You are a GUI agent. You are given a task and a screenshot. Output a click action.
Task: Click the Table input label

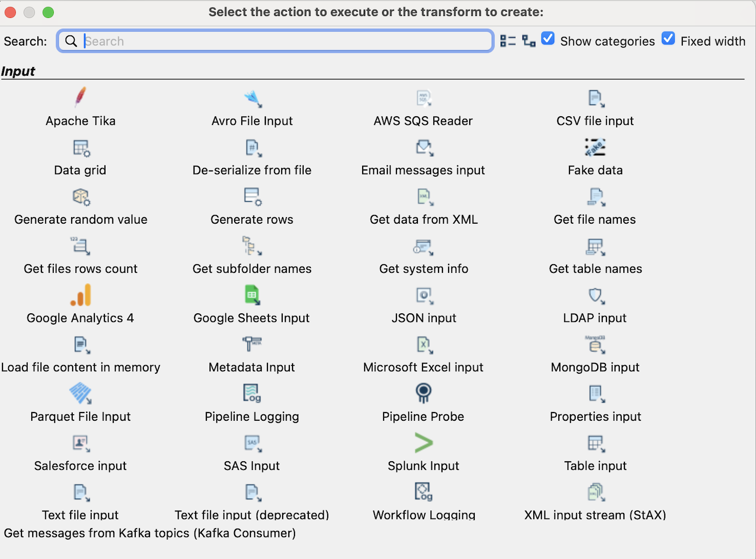(x=596, y=466)
